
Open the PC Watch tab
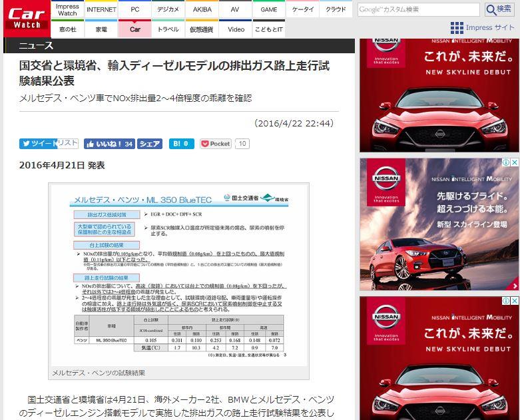point(135,9)
